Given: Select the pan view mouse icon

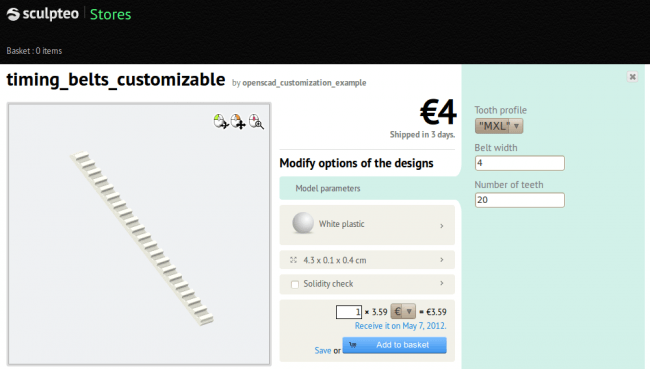Looking at the screenshot, I should [238, 121].
